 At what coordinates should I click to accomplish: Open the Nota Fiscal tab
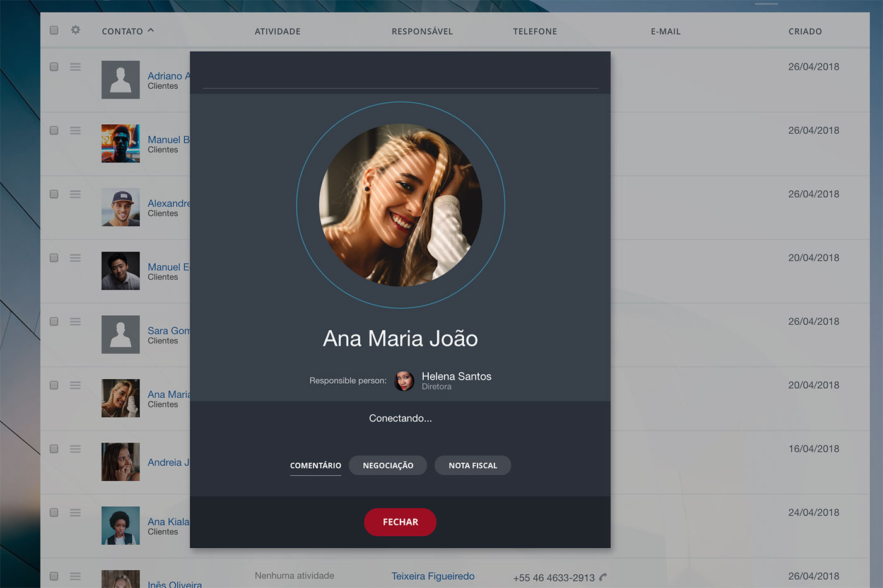[x=472, y=466]
